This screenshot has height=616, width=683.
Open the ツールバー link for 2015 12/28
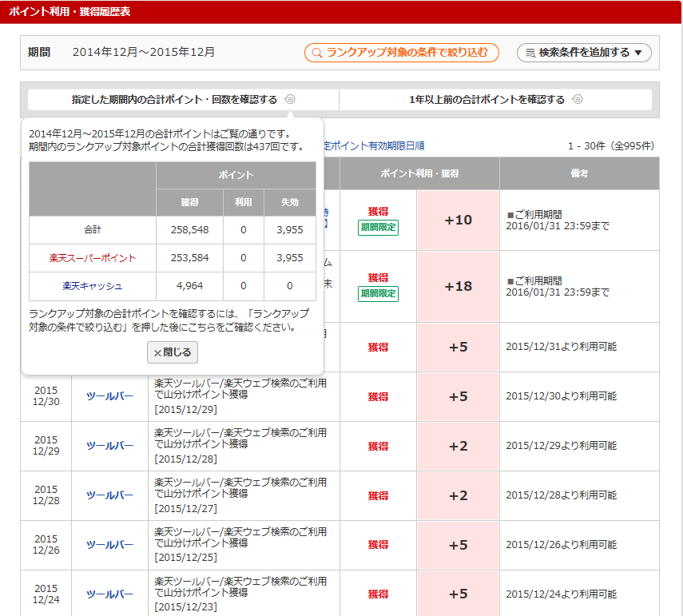click(109, 495)
